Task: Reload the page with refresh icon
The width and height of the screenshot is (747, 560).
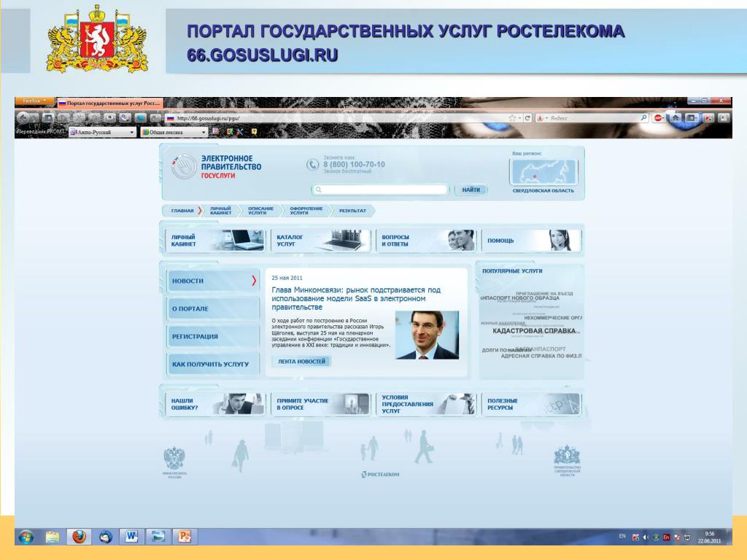Action: (527, 117)
